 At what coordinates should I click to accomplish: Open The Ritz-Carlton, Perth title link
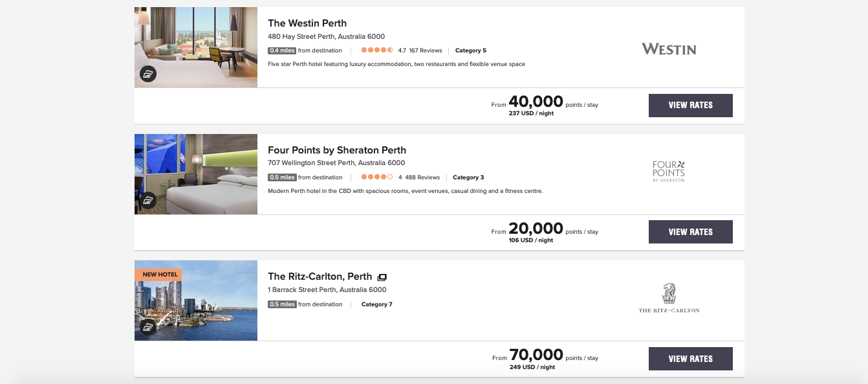tap(320, 277)
